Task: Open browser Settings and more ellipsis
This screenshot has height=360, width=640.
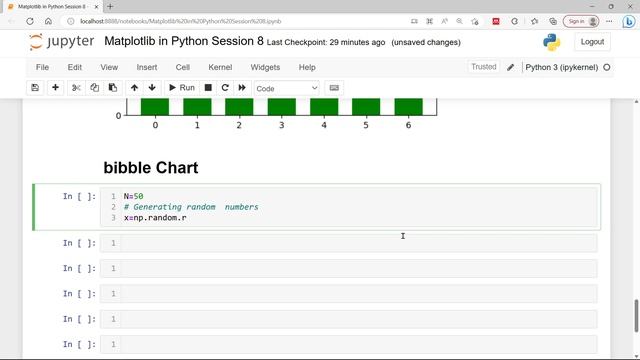Action: [x=609, y=21]
